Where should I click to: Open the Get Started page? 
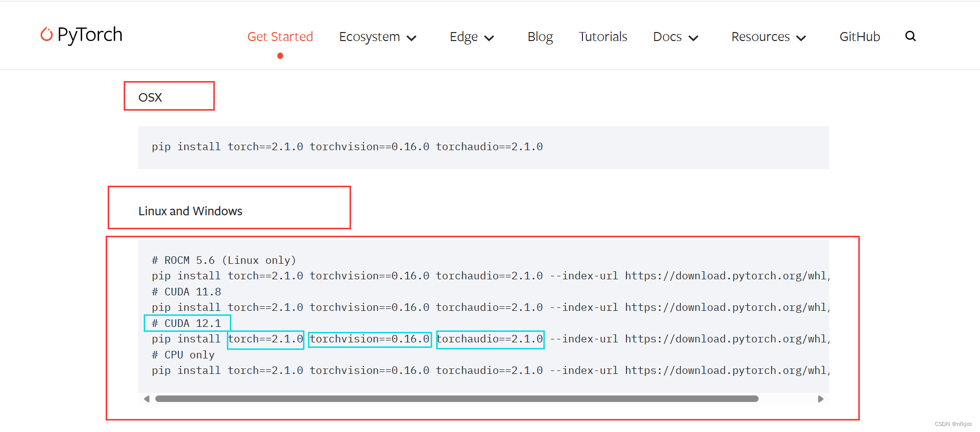pyautogui.click(x=280, y=37)
